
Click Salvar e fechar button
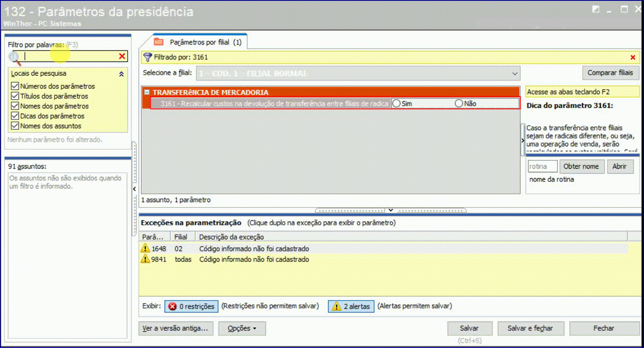click(x=530, y=328)
